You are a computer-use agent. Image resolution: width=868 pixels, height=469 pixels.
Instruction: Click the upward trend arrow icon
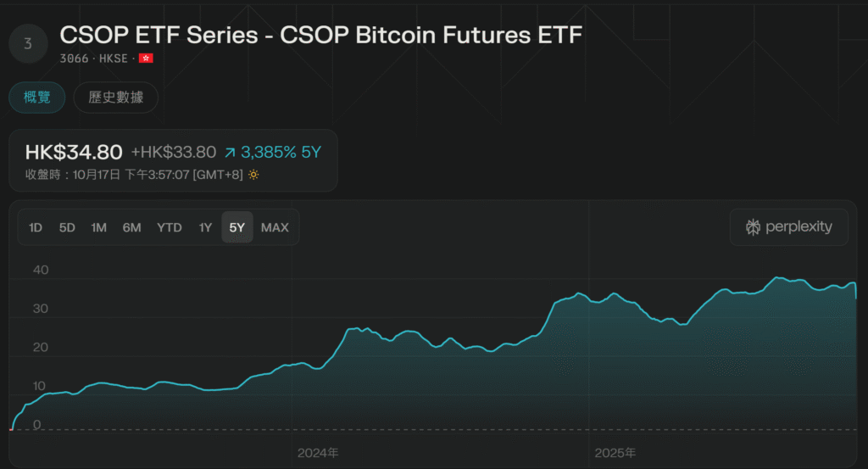pos(230,153)
